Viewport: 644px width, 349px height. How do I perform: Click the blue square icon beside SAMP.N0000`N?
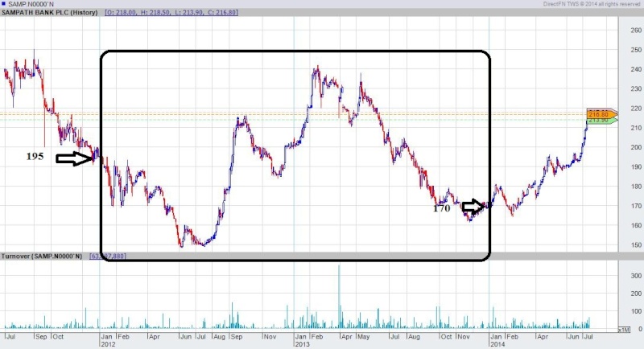[4, 4]
